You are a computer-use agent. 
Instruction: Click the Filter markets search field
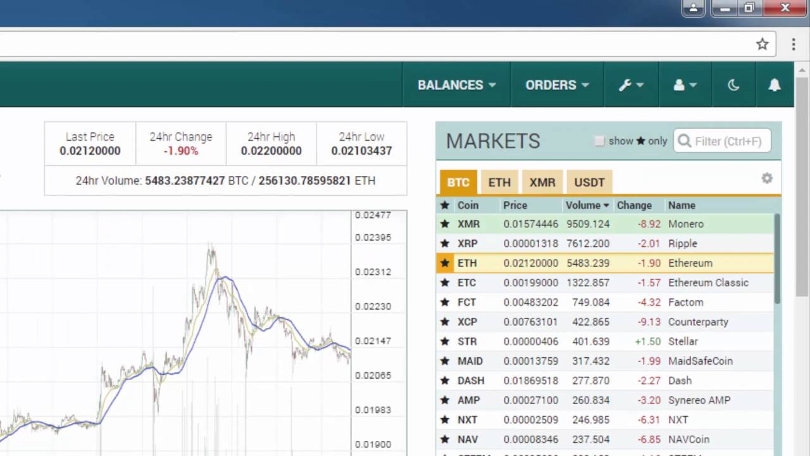click(722, 141)
